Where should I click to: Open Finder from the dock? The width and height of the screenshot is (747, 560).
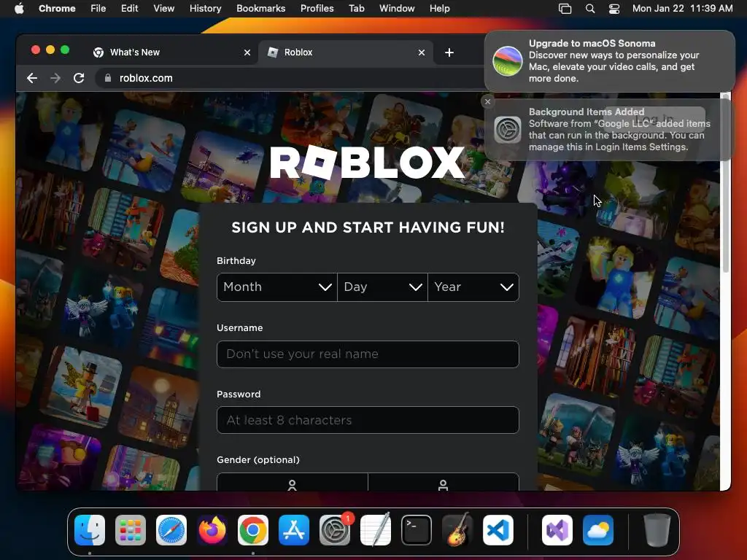coord(90,530)
